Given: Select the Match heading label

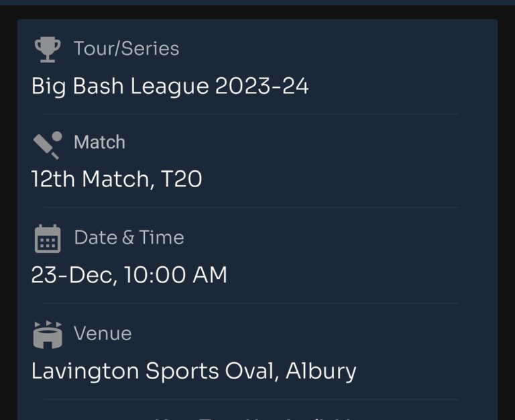Looking at the screenshot, I should pos(99,142).
